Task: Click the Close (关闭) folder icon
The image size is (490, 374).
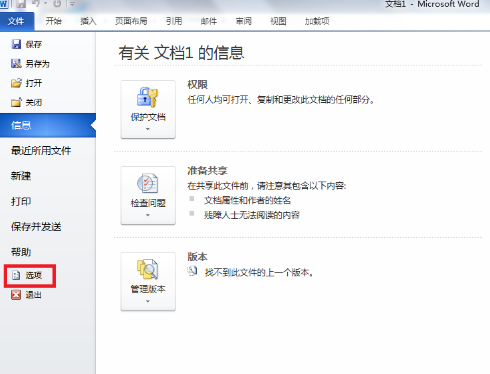Action: [16, 102]
